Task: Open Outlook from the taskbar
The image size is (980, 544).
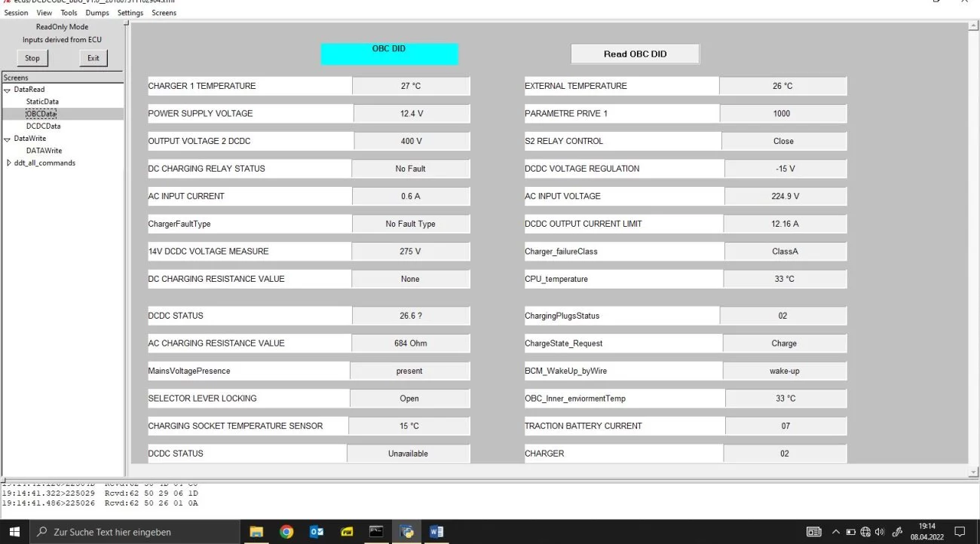Action: (x=317, y=532)
